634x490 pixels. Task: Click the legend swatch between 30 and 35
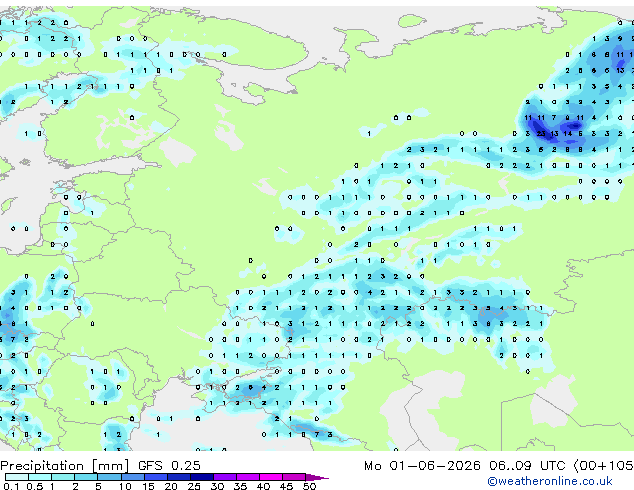tap(225, 477)
